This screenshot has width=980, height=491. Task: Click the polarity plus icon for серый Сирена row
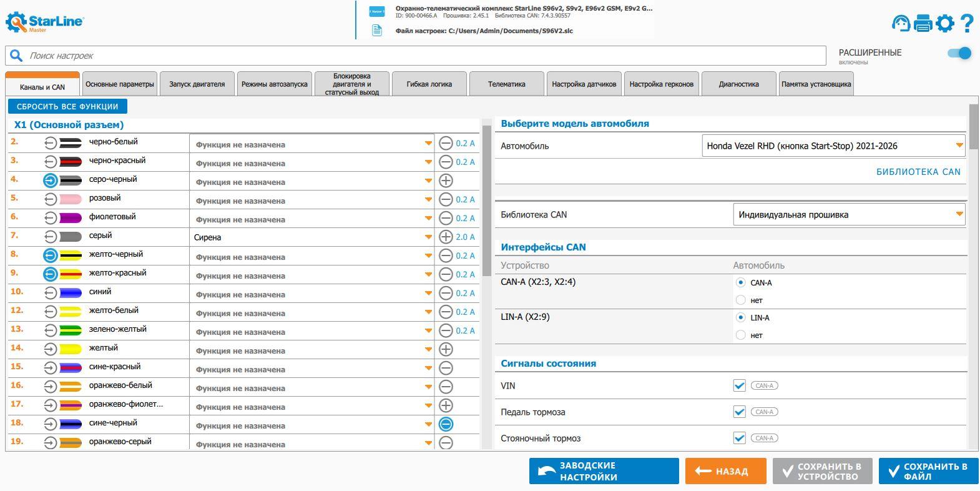[446, 237]
